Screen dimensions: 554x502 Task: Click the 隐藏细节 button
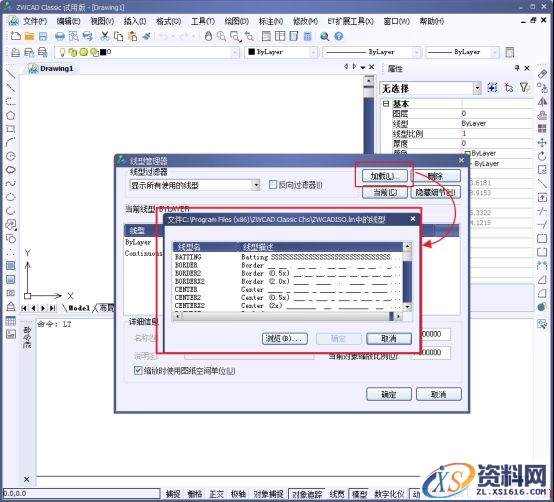tap(435, 193)
